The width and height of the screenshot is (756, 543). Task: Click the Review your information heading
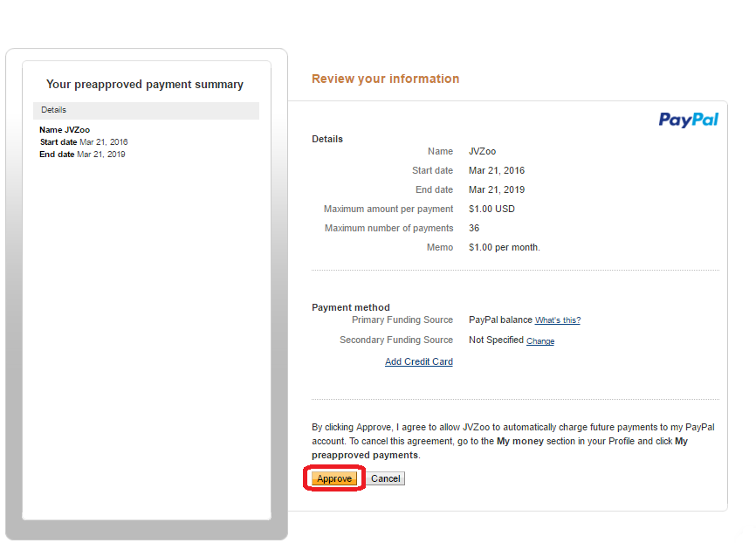click(x=385, y=79)
